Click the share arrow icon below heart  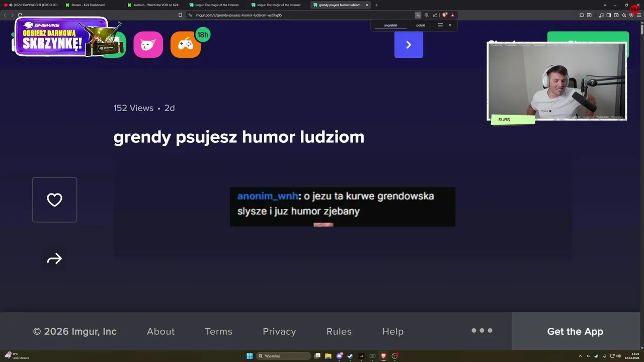(x=54, y=259)
